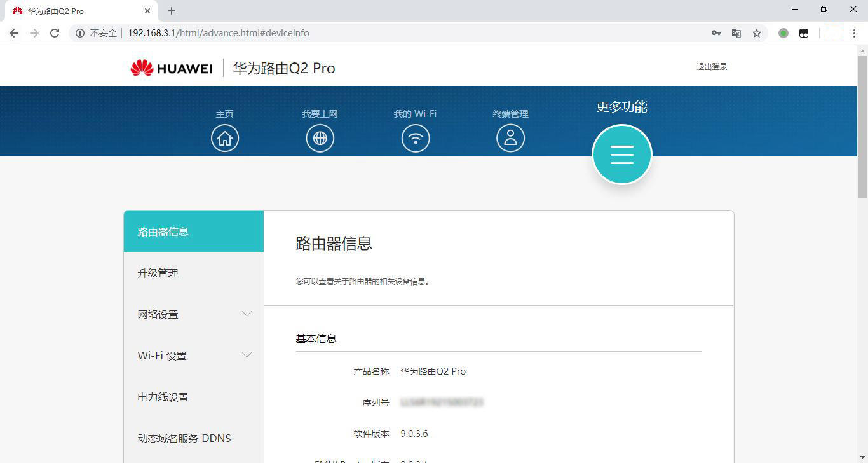Click the 路由器信息 page heading
The width and height of the screenshot is (868, 463).
pos(334,244)
